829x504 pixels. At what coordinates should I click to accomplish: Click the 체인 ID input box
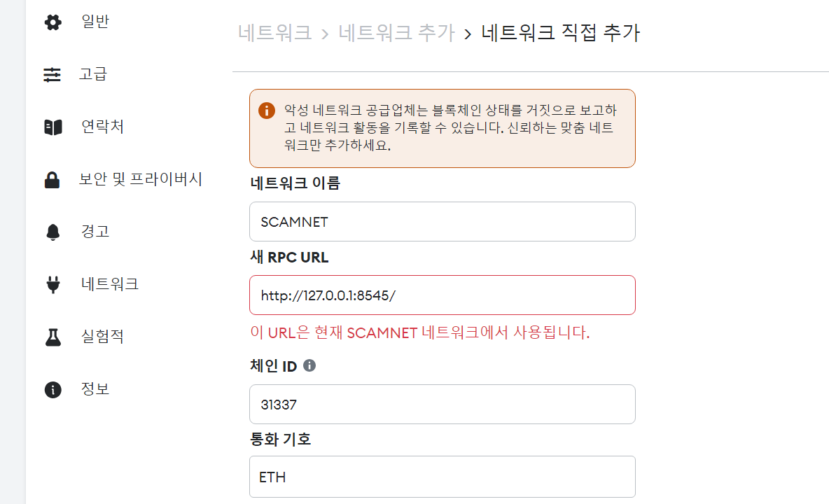[442, 404]
